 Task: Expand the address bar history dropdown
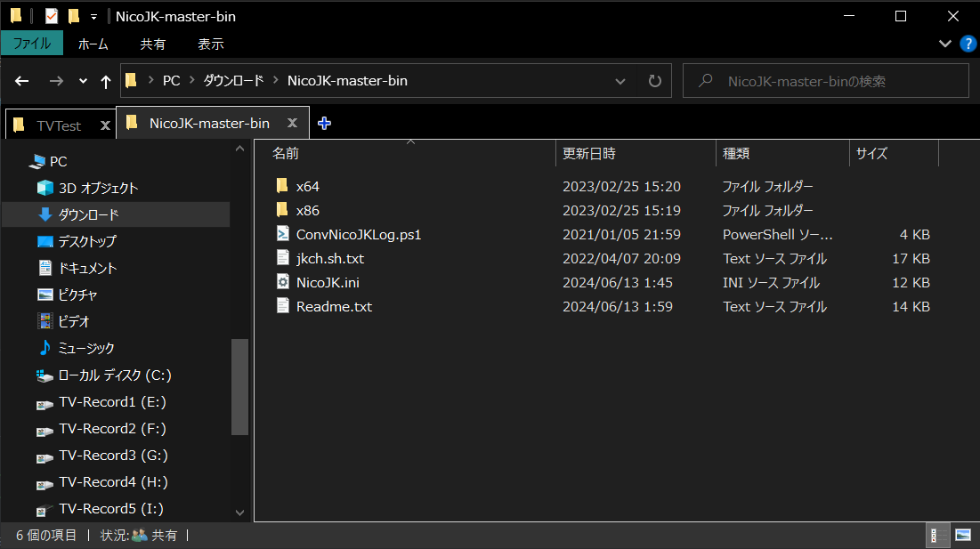[x=620, y=81]
